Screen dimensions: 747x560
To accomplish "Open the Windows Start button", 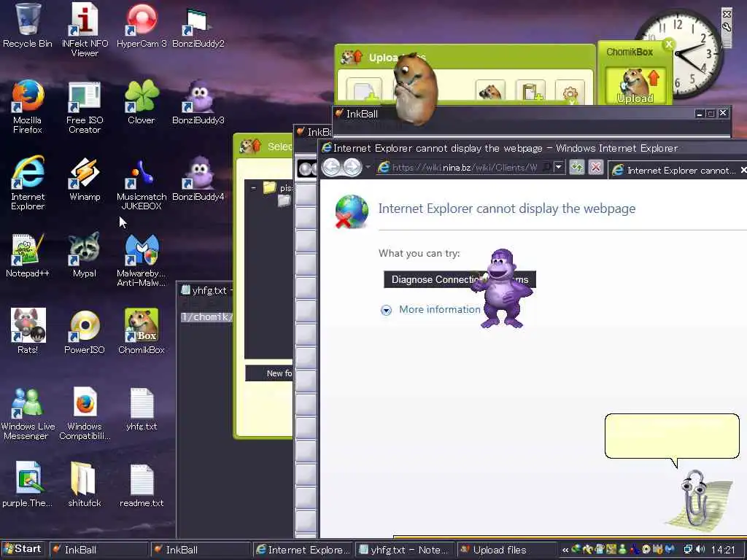I will point(23,549).
